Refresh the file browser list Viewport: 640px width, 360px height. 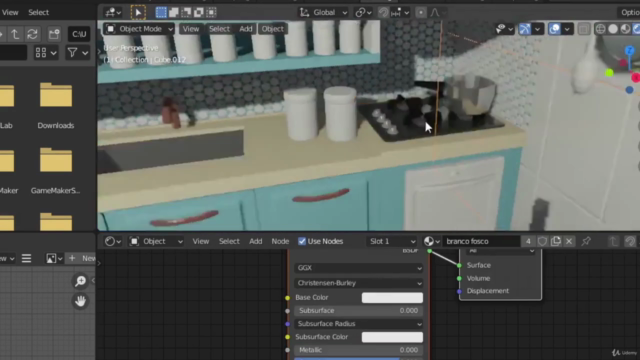coord(33,34)
